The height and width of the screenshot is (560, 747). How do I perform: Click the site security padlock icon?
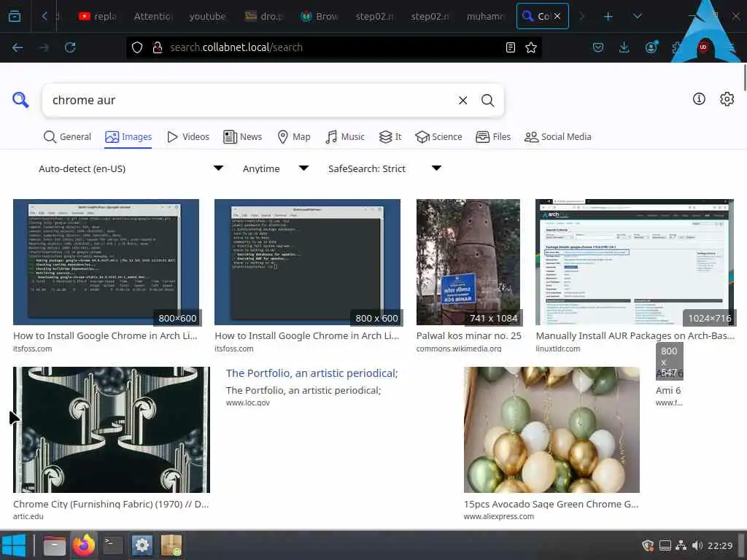point(158,47)
